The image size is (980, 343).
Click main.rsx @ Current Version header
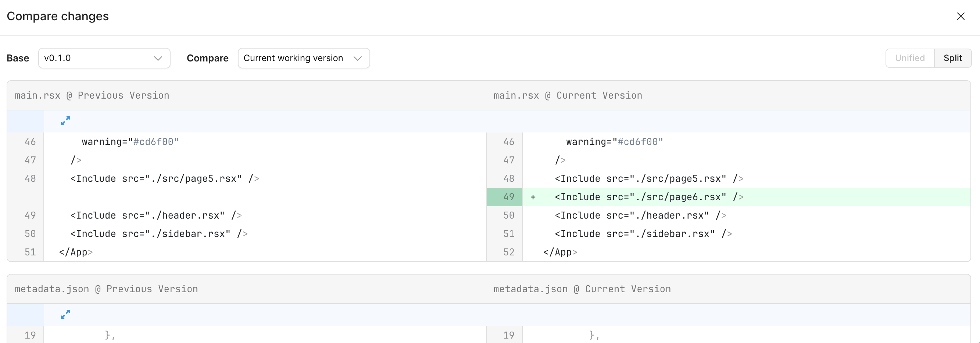click(567, 96)
